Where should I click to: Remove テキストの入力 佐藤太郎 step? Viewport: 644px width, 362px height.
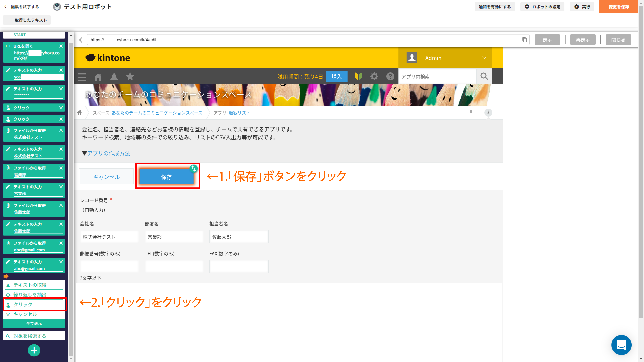61,224
